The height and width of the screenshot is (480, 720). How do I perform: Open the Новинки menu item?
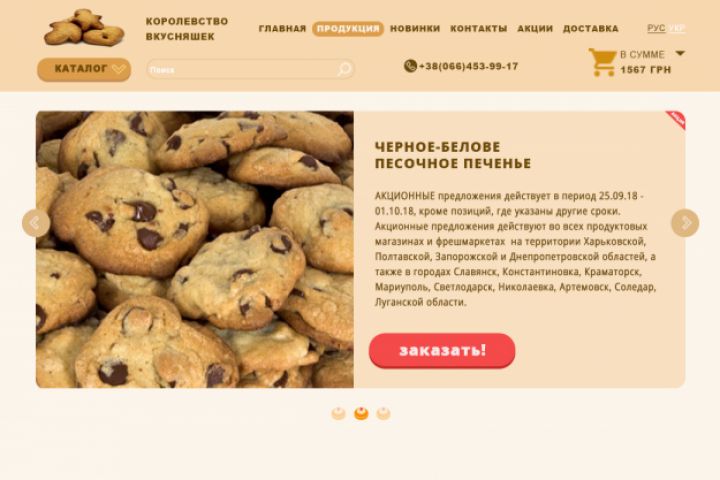tap(415, 28)
